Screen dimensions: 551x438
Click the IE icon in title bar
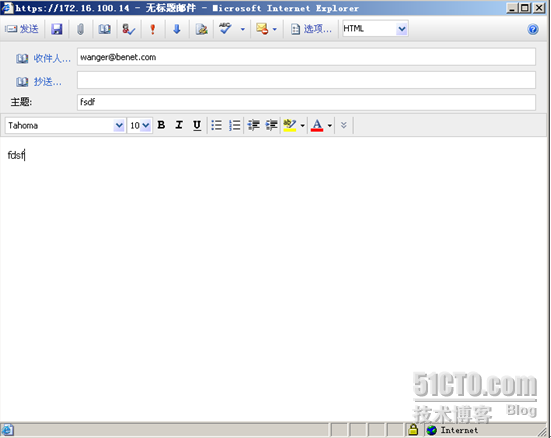pyautogui.click(x=7, y=7)
